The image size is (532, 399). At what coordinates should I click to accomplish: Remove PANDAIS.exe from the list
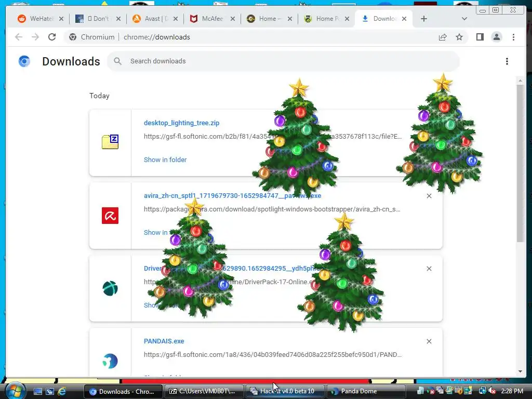429,341
